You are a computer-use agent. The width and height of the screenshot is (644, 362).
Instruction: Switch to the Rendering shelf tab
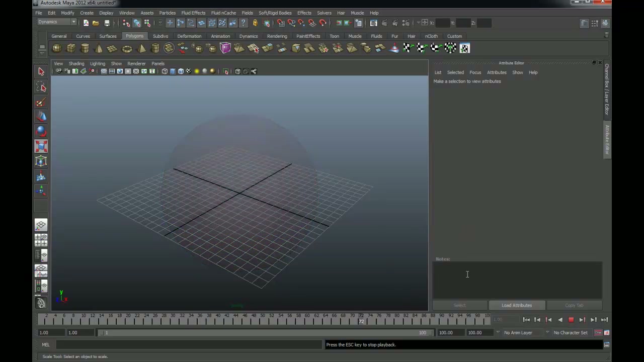tap(277, 36)
